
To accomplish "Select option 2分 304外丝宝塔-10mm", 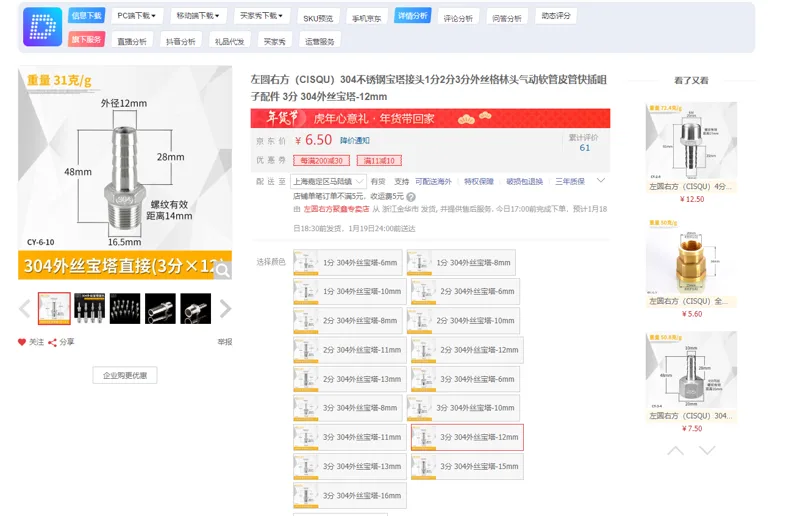I will (463, 321).
